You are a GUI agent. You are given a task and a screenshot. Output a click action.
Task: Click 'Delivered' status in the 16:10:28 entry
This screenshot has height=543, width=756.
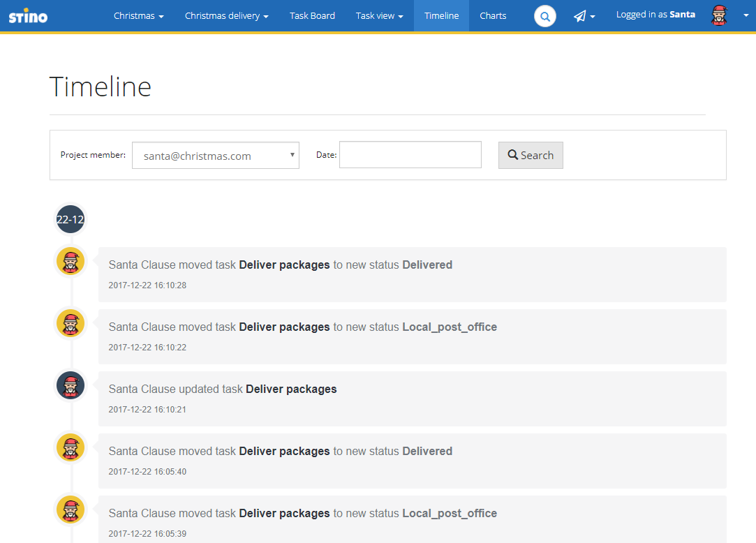click(x=427, y=265)
